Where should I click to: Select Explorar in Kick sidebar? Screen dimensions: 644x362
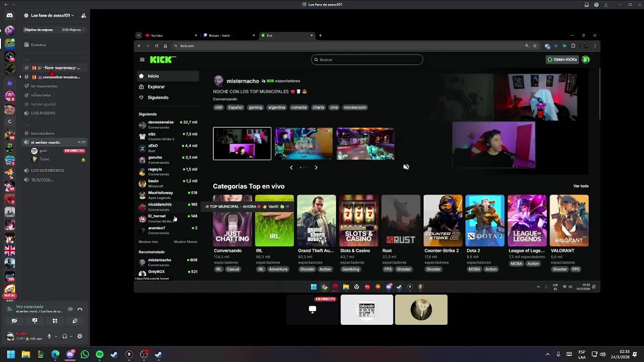168,86
